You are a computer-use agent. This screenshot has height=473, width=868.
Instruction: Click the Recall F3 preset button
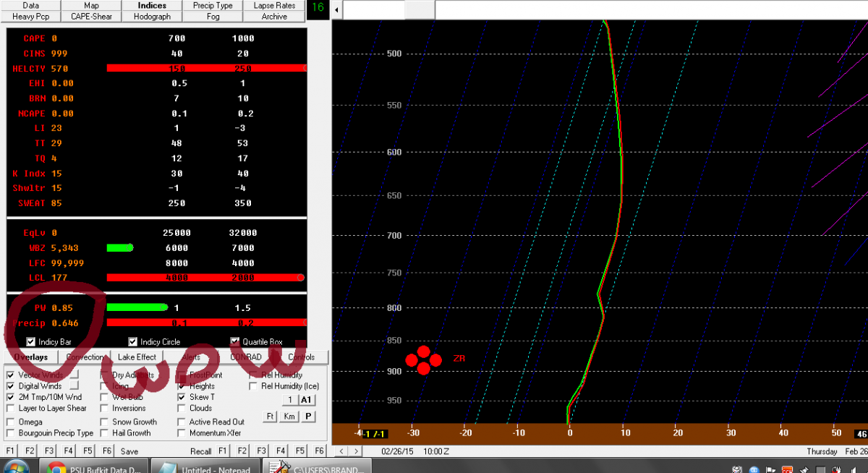point(263,451)
